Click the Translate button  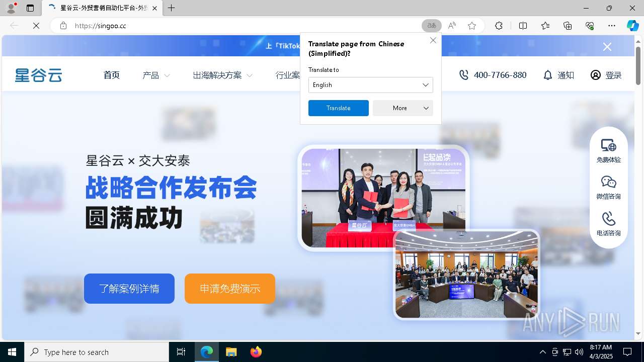click(339, 108)
